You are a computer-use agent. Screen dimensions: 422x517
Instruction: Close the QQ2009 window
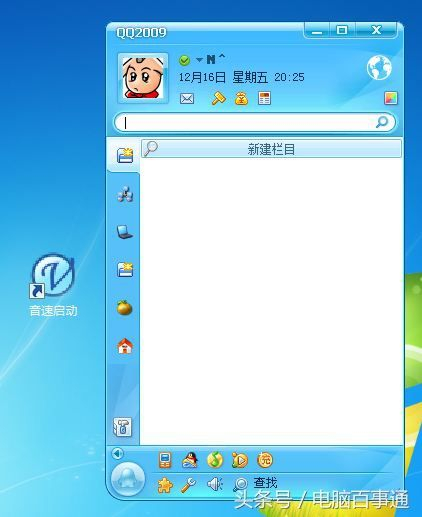coord(376,30)
